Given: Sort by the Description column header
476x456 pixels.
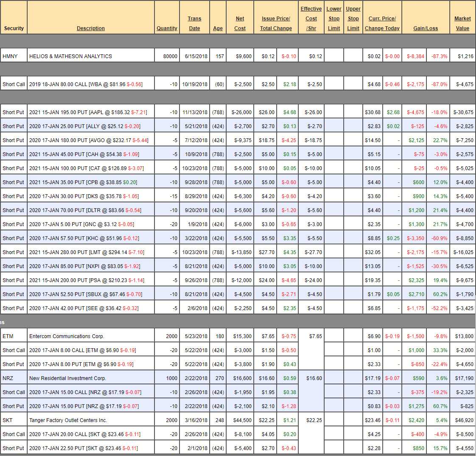Looking at the screenshot, I should (90, 28).
